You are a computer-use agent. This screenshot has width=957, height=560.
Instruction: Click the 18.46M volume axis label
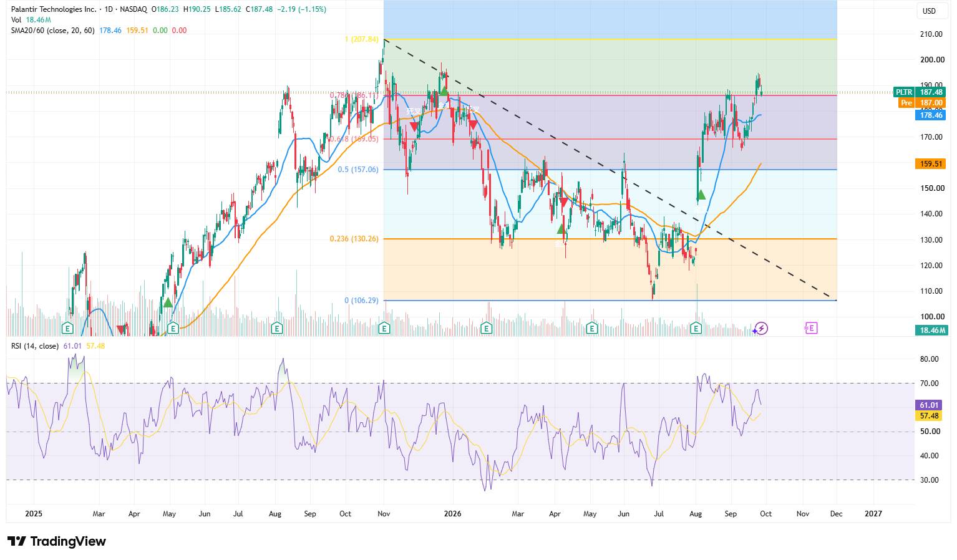point(932,330)
